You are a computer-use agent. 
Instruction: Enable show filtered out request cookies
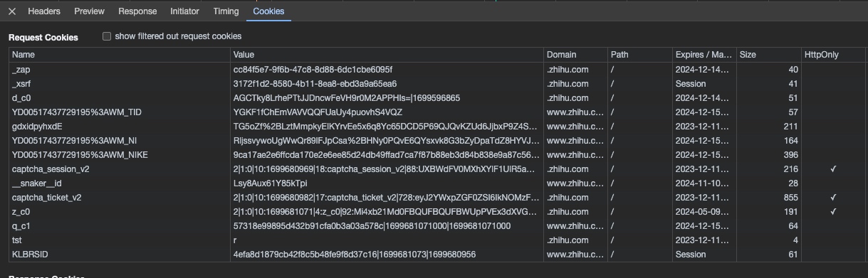(x=107, y=36)
